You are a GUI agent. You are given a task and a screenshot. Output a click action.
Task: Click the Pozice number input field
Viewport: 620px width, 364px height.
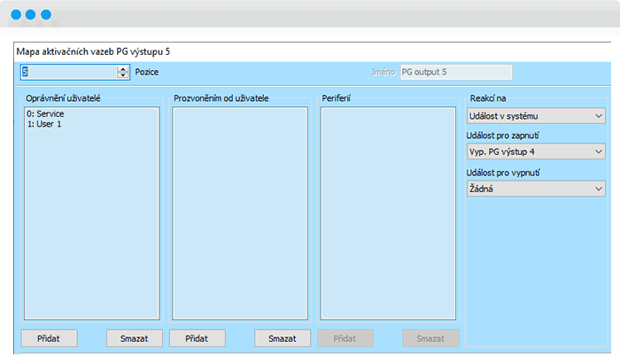[x=67, y=72]
